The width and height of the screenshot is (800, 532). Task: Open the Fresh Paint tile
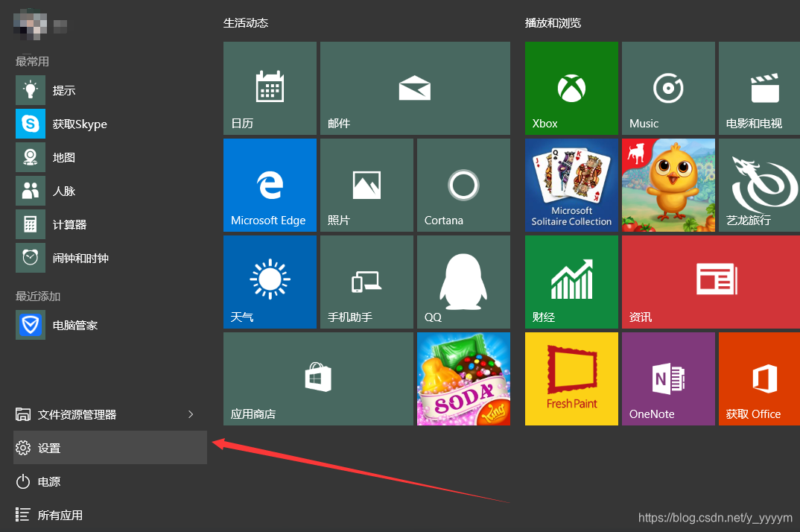pyautogui.click(x=571, y=379)
